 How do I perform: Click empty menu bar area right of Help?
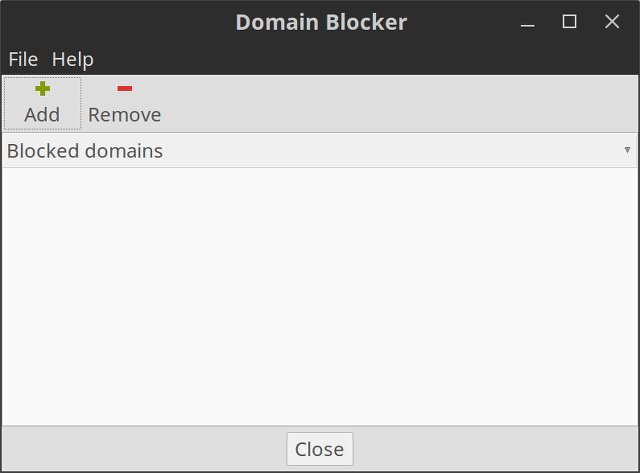[360, 59]
